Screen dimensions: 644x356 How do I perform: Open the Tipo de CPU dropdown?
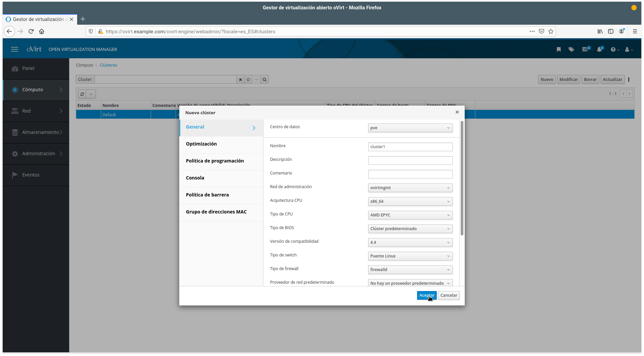pos(410,215)
